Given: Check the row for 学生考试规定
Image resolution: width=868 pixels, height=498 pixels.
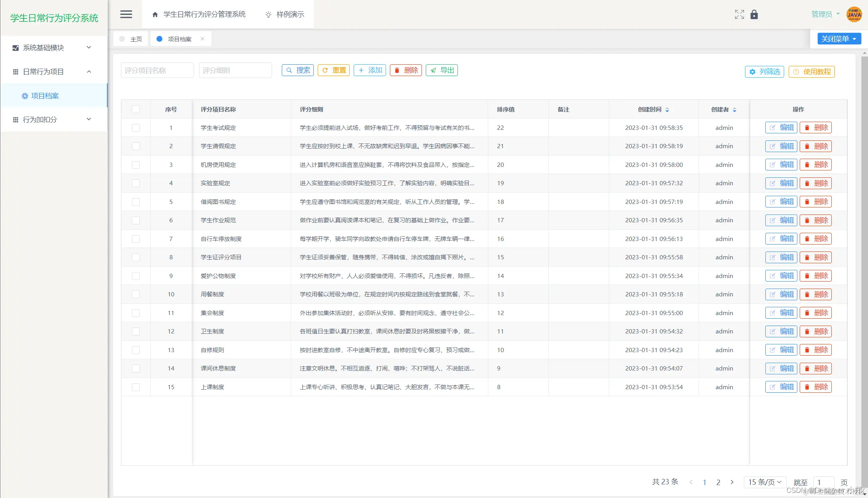Looking at the screenshot, I should [136, 128].
